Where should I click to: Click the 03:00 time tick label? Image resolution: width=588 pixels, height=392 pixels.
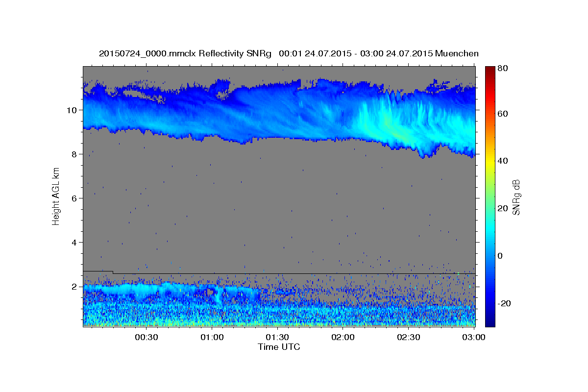click(x=474, y=337)
